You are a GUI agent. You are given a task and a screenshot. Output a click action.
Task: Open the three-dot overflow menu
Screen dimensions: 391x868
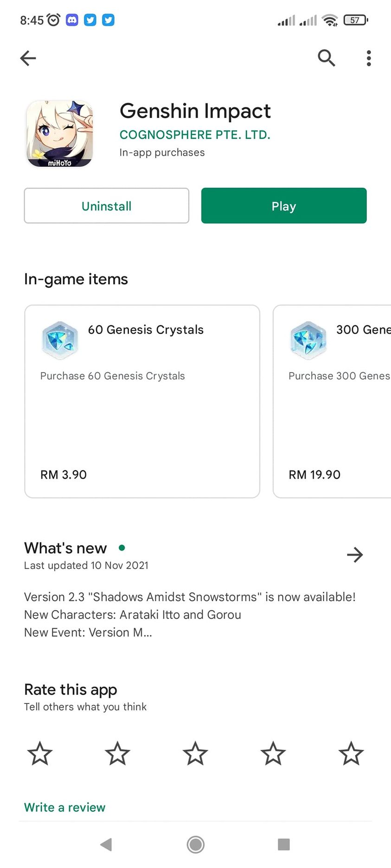tap(369, 58)
